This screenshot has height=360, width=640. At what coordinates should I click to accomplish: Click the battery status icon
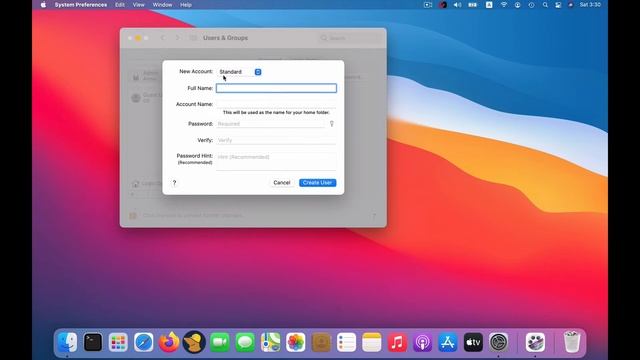pos(473,5)
